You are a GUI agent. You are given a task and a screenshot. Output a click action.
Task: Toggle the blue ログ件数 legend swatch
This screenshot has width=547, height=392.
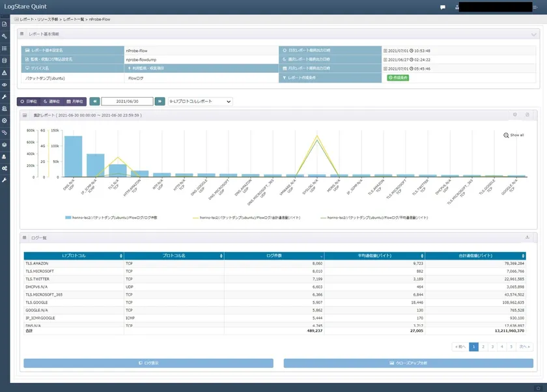tap(68, 217)
